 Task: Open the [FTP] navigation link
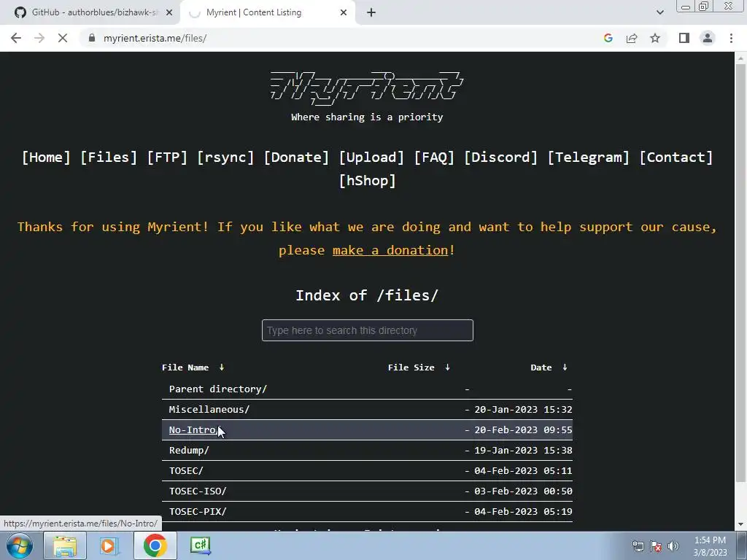167,157
